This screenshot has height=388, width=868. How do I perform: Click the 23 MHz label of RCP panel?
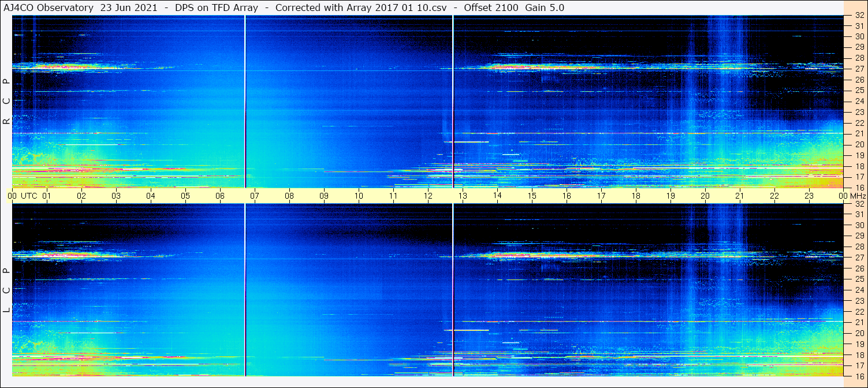coord(859,112)
